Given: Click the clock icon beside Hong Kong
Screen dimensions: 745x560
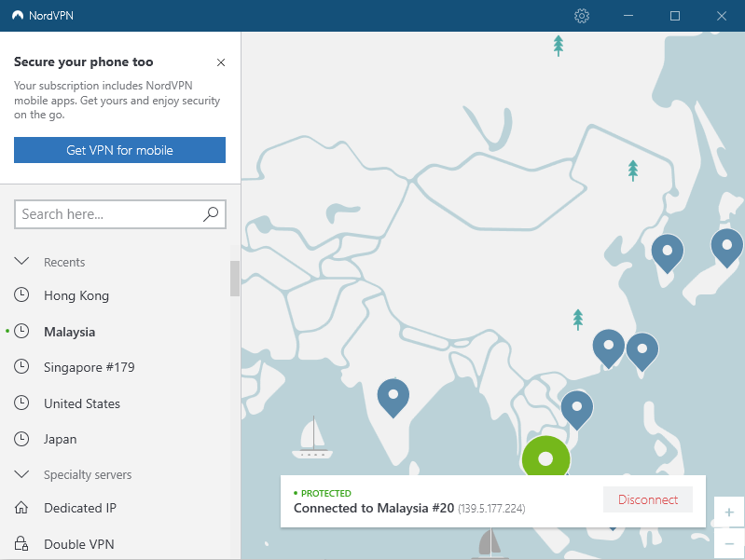Looking at the screenshot, I should [21, 295].
